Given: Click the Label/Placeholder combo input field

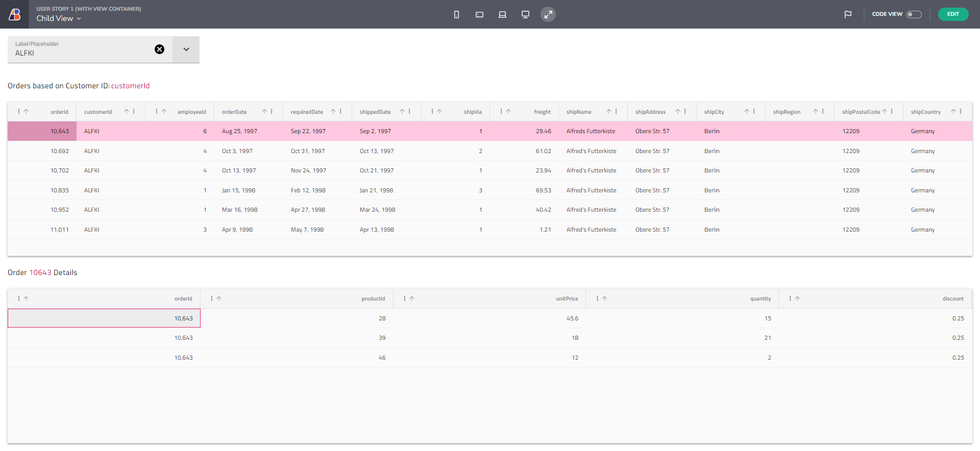Looking at the screenshot, I should click(82, 53).
